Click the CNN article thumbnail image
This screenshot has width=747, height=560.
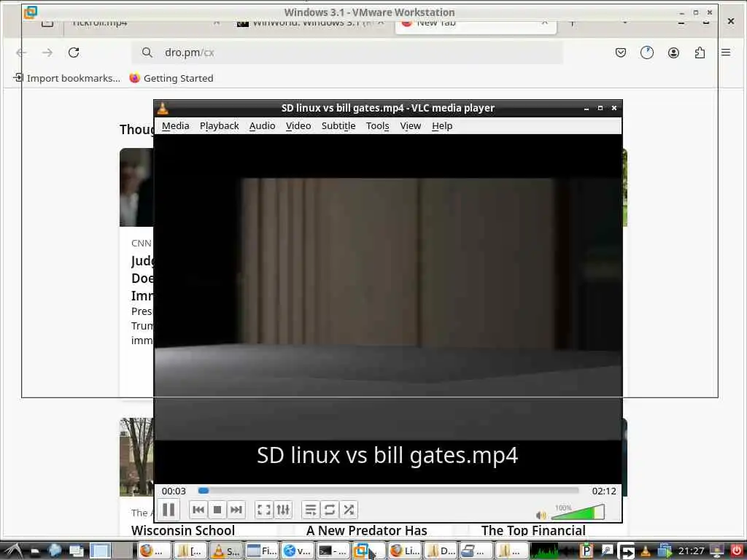[136, 187]
